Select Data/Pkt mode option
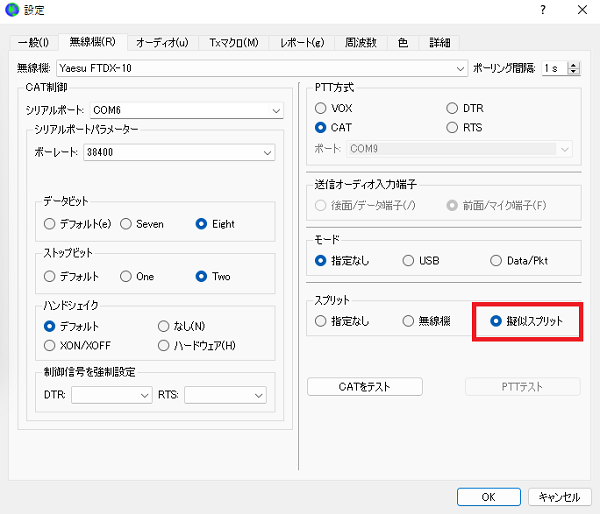Screen dimensions: 600x514 [x=497, y=260]
